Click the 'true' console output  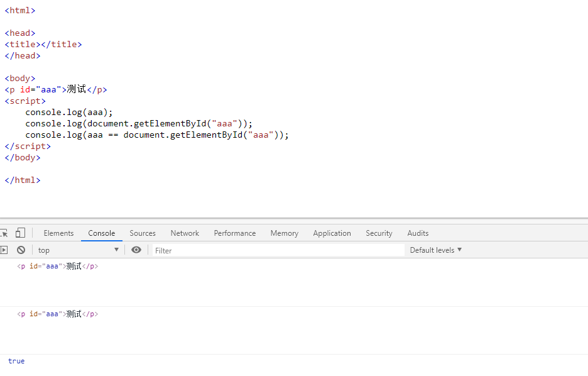(16, 361)
